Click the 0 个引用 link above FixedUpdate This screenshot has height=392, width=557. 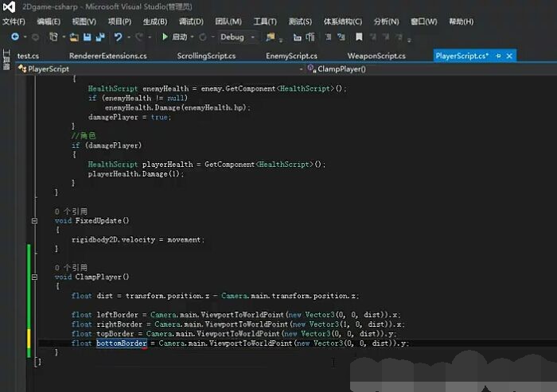pos(71,211)
